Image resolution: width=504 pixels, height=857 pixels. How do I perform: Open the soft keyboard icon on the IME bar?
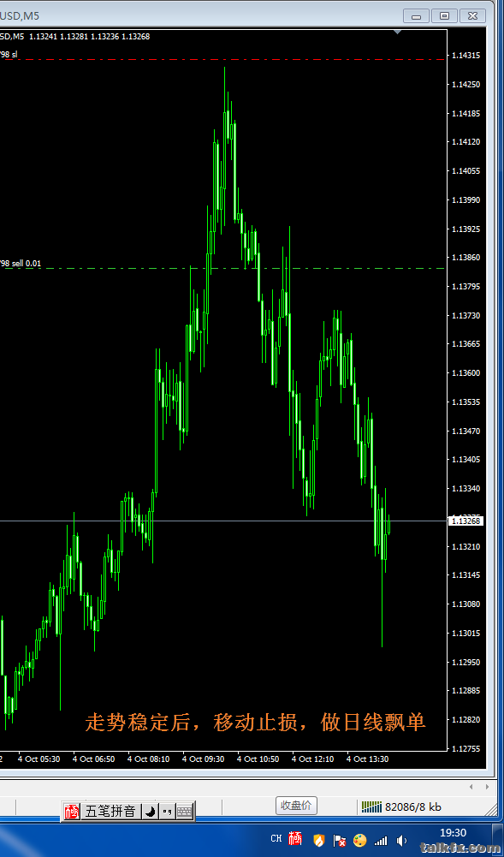(185, 812)
